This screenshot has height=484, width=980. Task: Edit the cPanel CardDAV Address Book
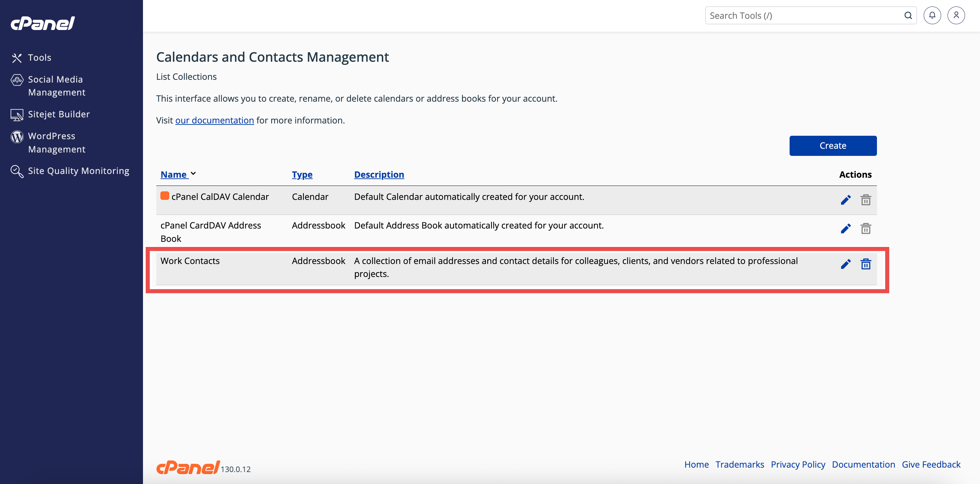click(845, 229)
